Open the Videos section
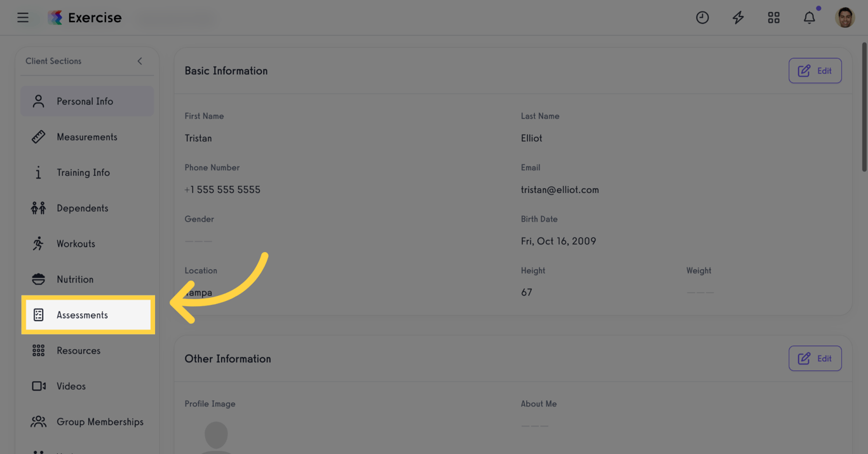 71,386
